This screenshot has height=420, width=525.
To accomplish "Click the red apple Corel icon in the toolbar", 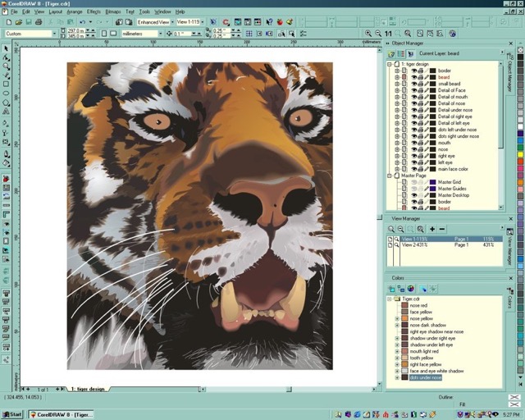I will [280, 22].
